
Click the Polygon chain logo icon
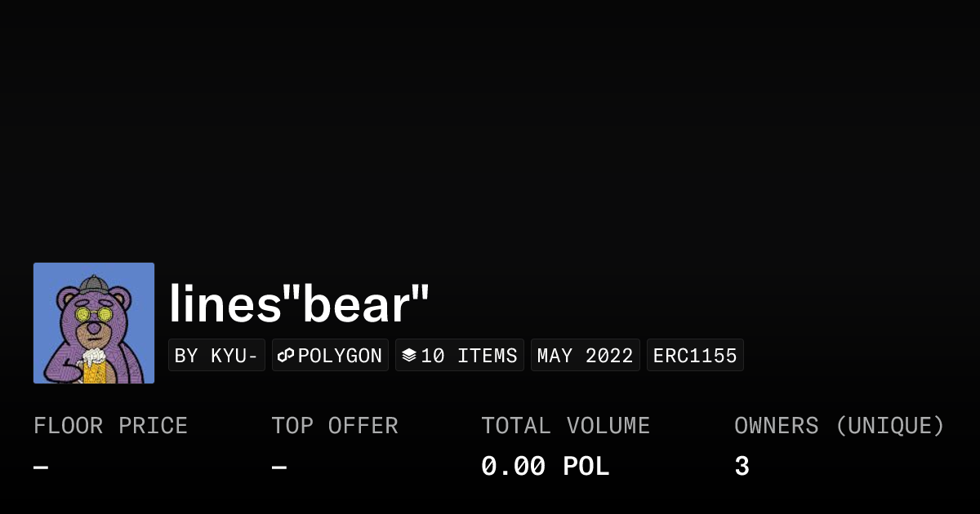[286, 356]
